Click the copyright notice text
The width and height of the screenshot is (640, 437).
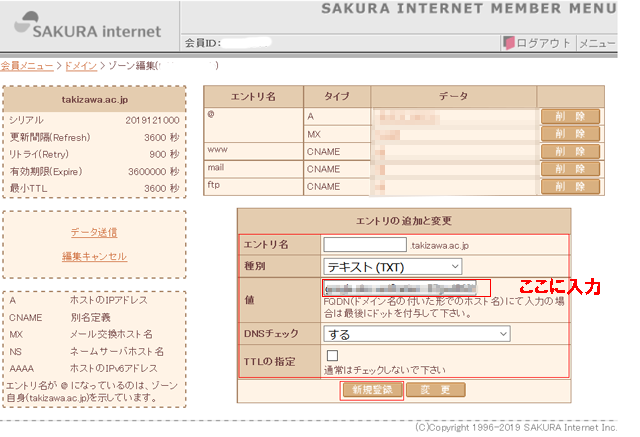tap(516, 427)
